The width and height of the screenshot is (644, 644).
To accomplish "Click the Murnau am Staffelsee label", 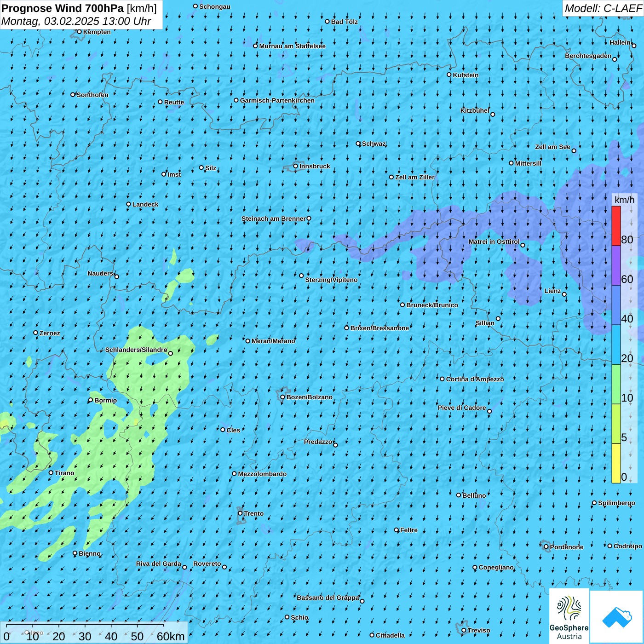I will tap(292, 46).
